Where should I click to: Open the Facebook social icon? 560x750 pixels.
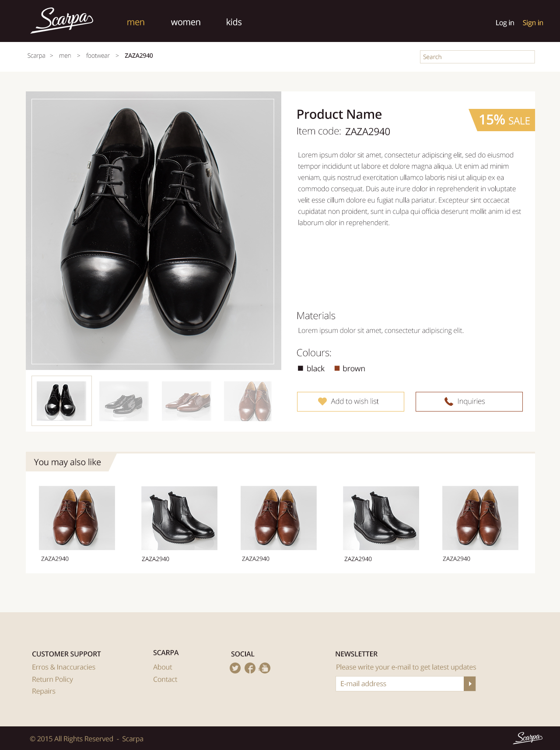point(250,668)
